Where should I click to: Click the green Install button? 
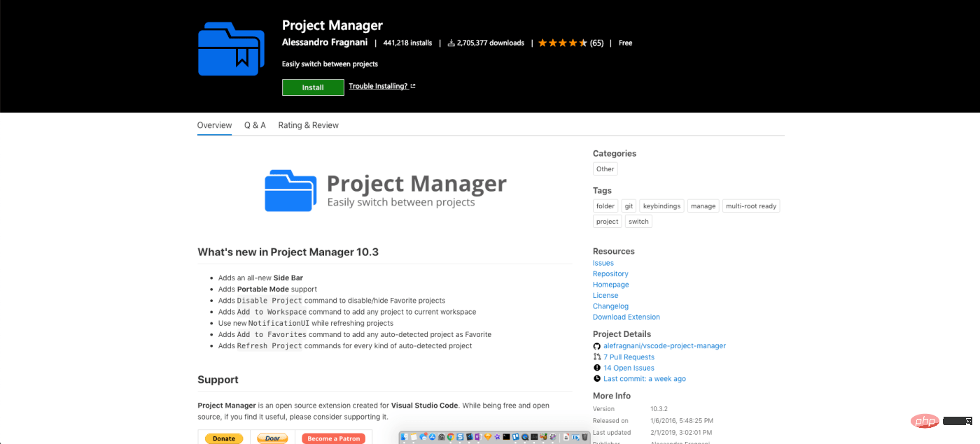pos(313,87)
